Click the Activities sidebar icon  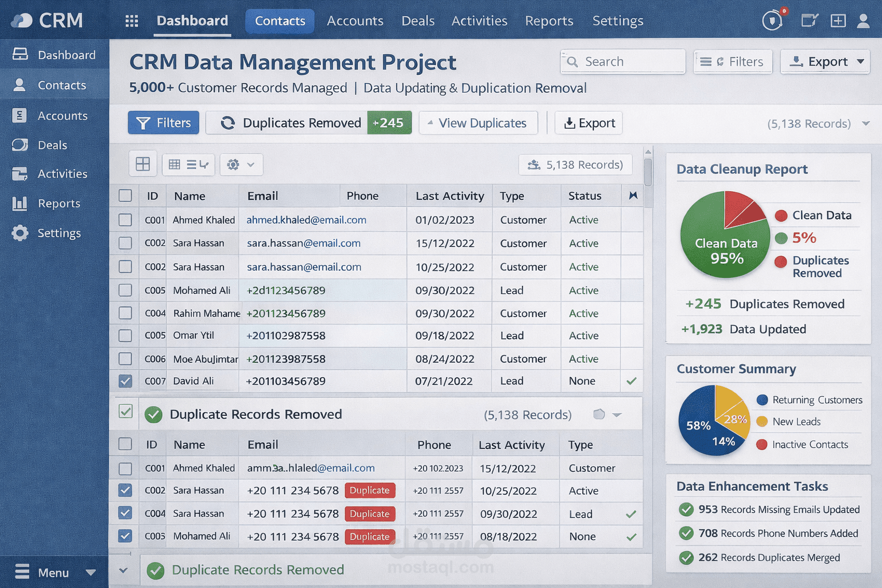[20, 173]
